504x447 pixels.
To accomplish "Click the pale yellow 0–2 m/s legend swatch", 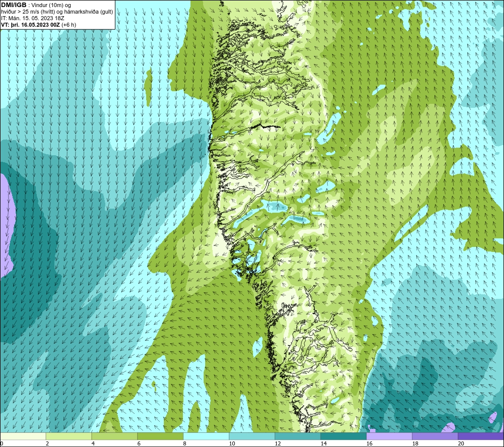I will (x=23, y=436).
